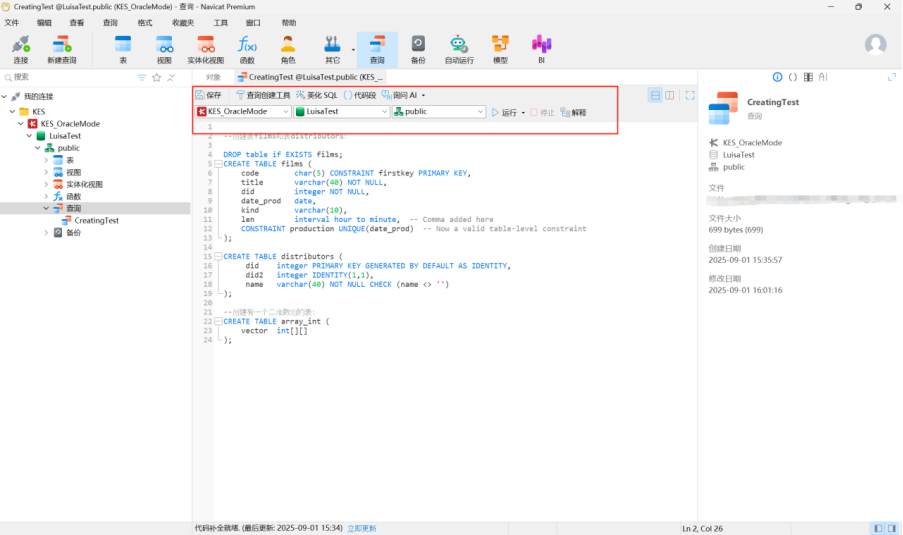
Task: Collapse the 查询 node in the tree
Action: click(x=46, y=208)
